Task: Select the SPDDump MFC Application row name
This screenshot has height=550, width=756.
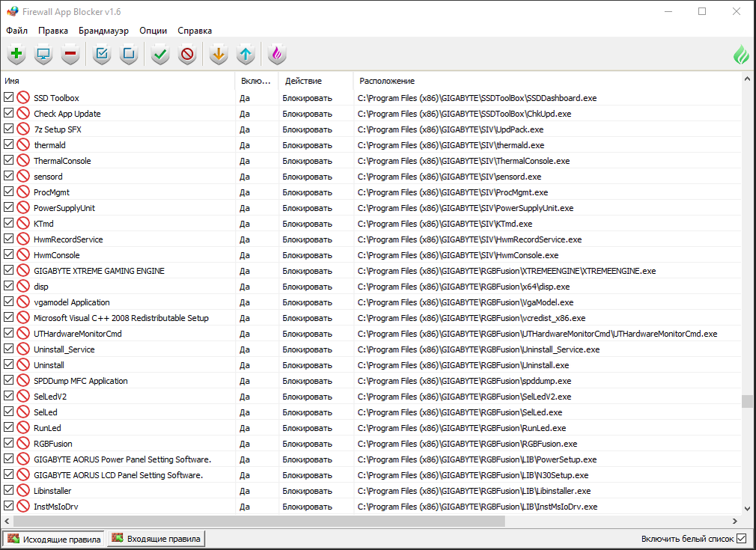Action: coord(81,381)
